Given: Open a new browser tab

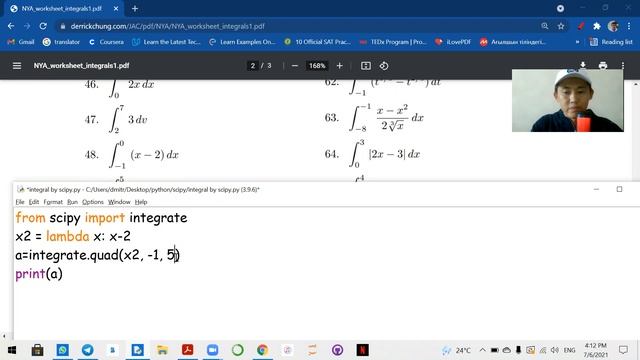Looking at the screenshot, I should [135, 8].
